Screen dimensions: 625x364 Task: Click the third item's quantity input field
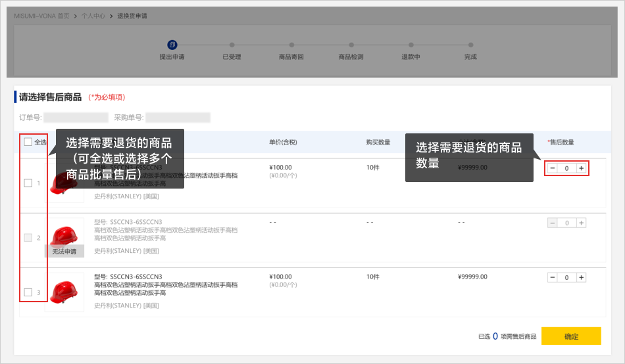tap(566, 277)
